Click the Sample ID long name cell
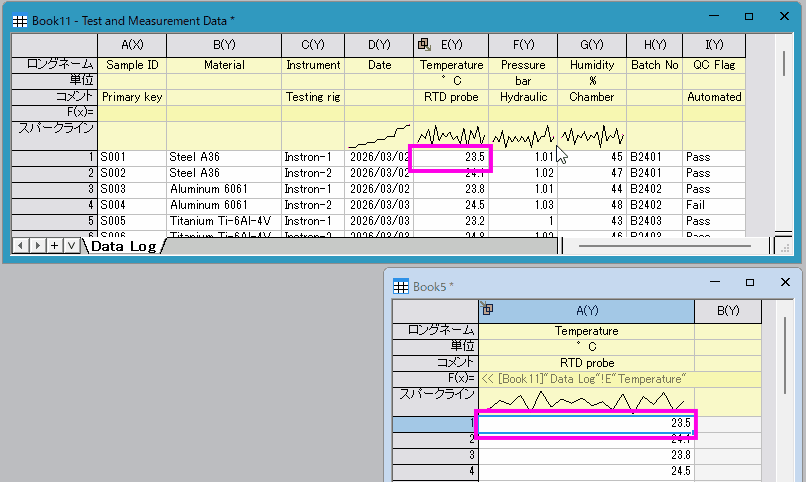The image size is (806, 482). [132, 65]
